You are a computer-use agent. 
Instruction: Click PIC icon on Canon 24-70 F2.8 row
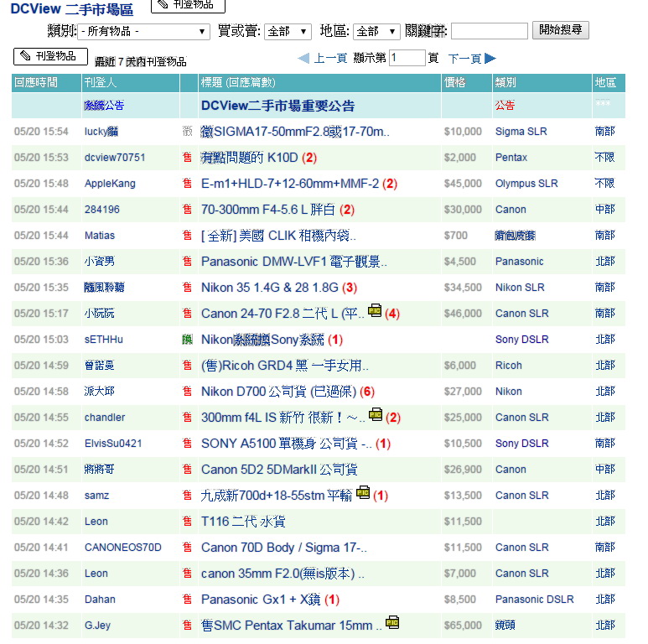pos(375,310)
